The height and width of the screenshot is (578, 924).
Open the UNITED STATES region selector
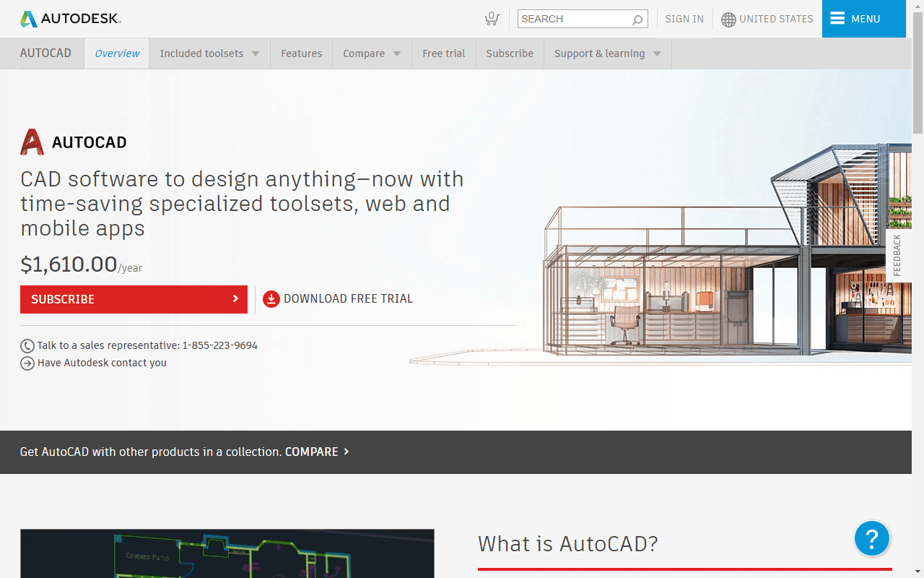pyautogui.click(x=767, y=20)
